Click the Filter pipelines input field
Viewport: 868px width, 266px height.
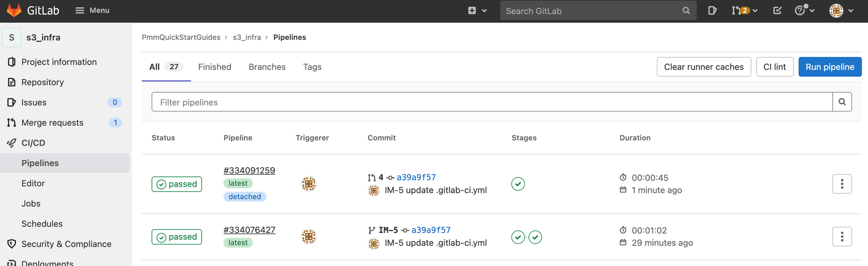pyautogui.click(x=491, y=102)
